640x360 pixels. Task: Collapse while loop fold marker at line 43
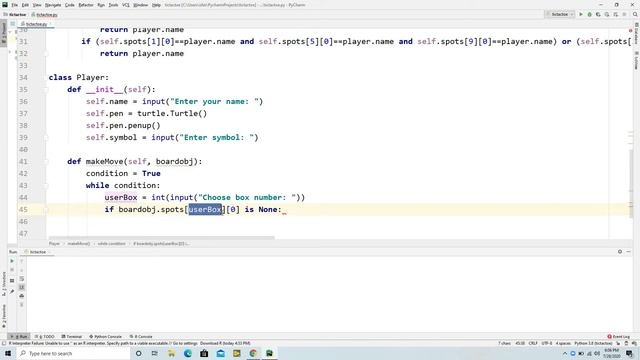point(46,186)
